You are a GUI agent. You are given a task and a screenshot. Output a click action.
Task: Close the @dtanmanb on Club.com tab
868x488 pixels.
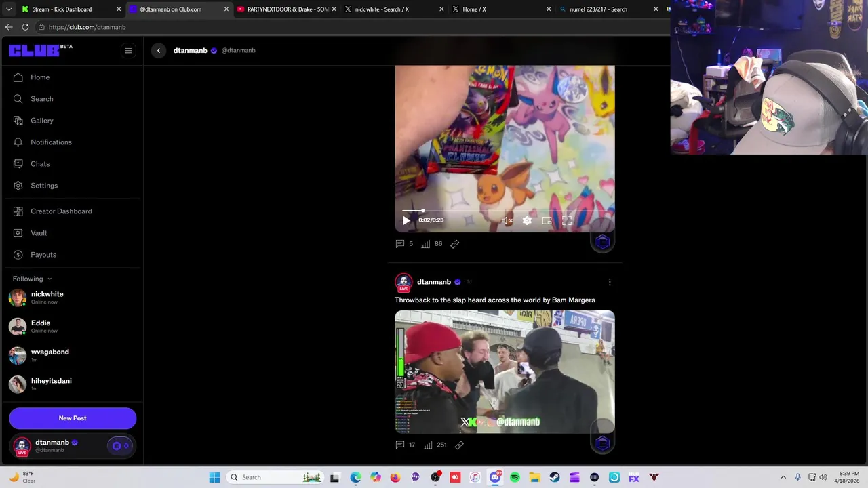(x=226, y=9)
